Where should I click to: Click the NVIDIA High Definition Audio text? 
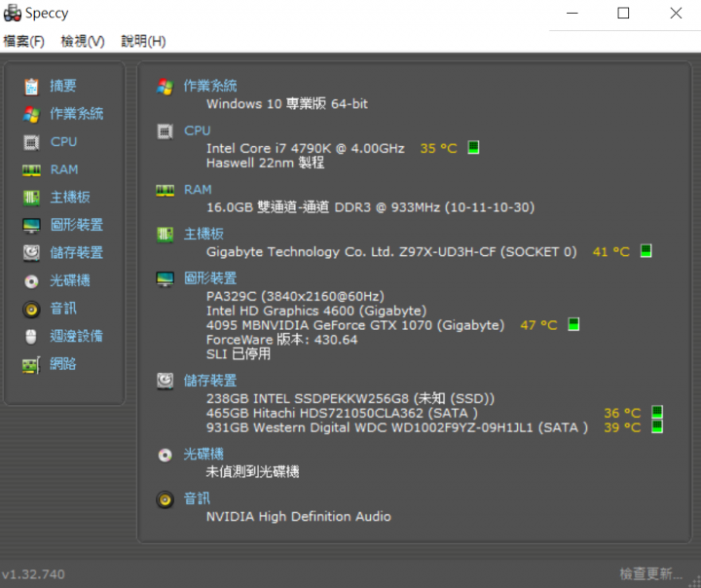(299, 517)
